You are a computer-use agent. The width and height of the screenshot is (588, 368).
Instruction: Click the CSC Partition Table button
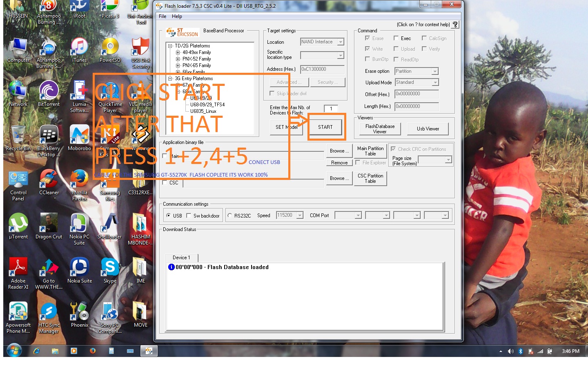point(370,178)
